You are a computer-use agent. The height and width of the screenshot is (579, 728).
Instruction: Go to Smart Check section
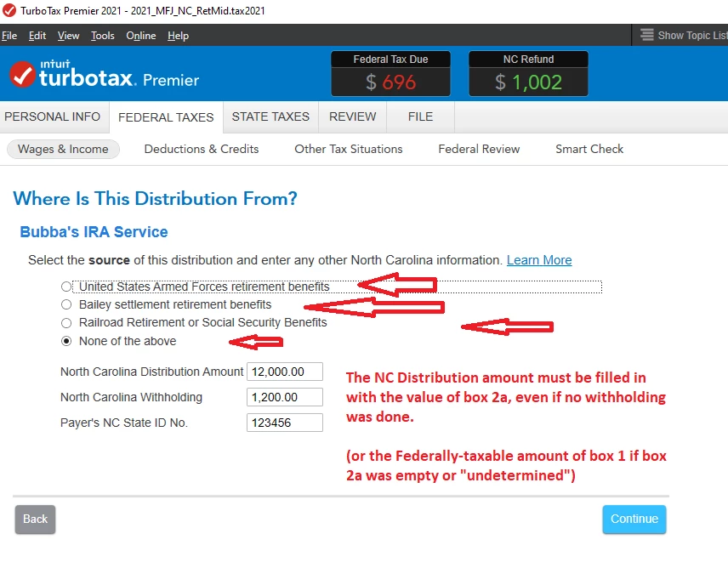point(589,149)
